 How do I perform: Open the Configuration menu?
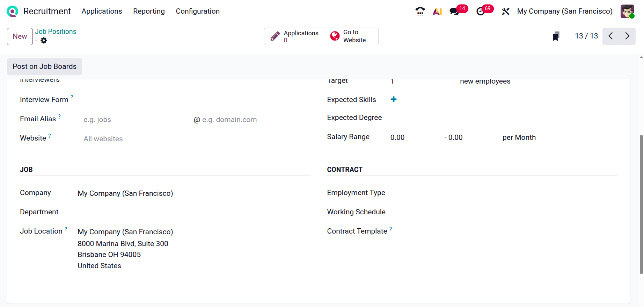click(198, 11)
